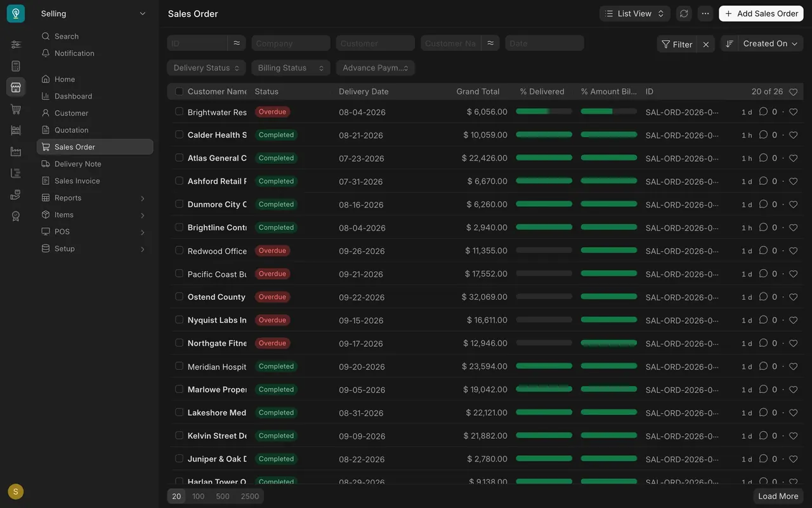Screen dimensions: 812x508
Task: Open the three-dots more options menu
Action: point(705,13)
